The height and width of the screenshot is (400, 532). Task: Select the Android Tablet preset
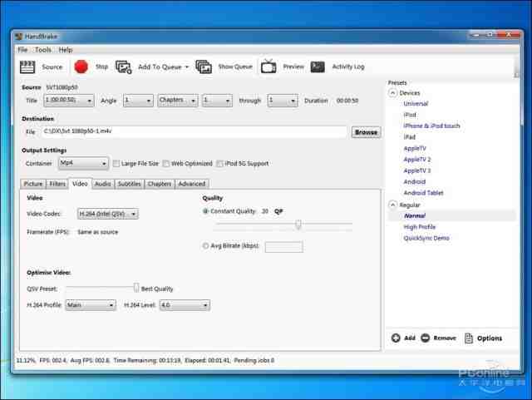tap(423, 193)
